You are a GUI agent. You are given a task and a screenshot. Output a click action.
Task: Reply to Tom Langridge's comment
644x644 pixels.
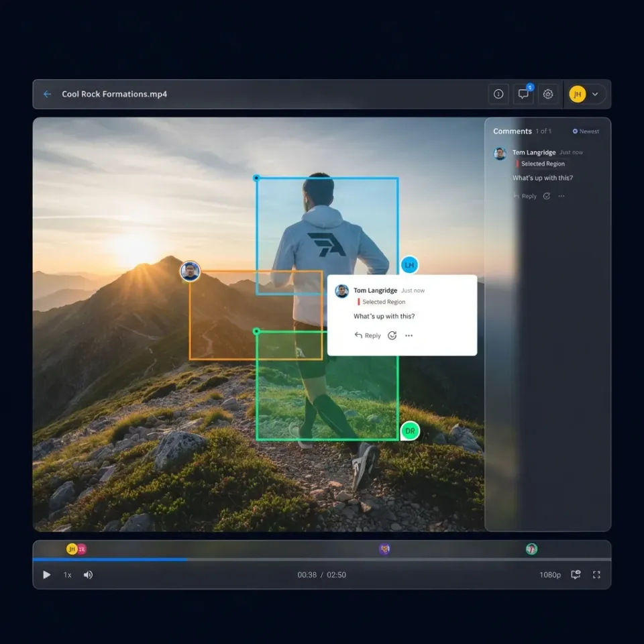pyautogui.click(x=368, y=335)
